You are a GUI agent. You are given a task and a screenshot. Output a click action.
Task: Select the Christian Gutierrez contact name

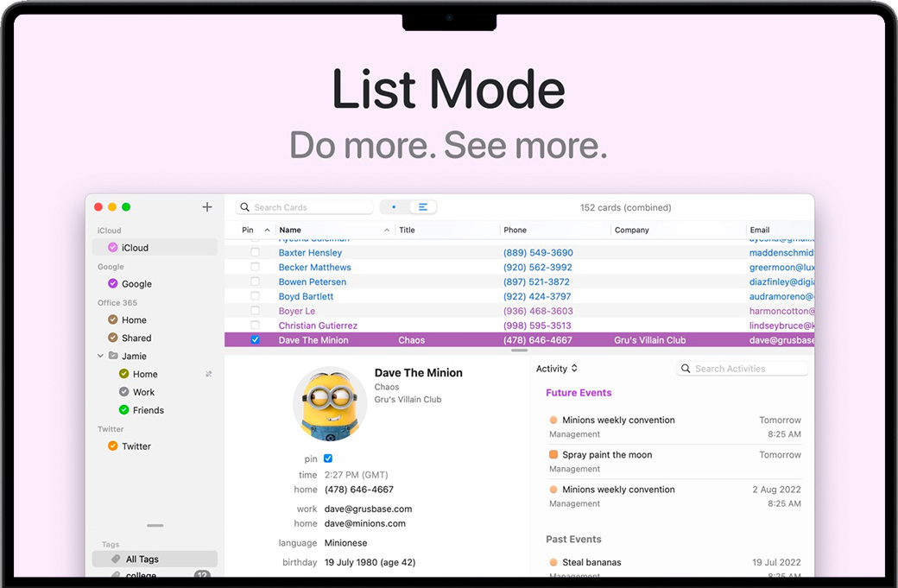click(318, 326)
